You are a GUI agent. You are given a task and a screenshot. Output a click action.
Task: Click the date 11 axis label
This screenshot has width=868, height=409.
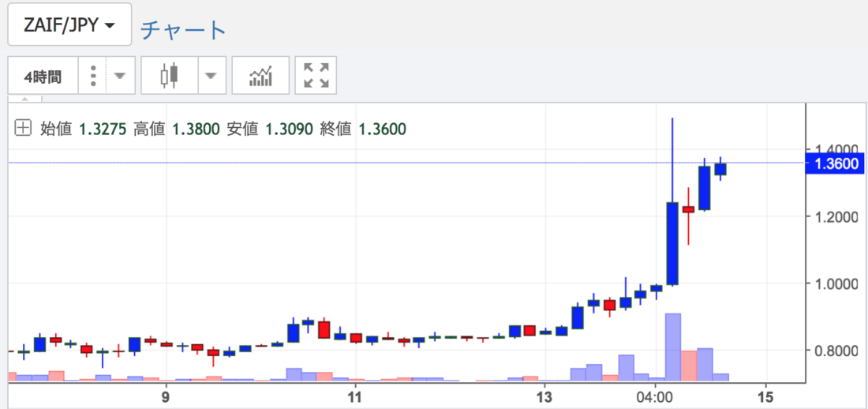[x=354, y=397]
